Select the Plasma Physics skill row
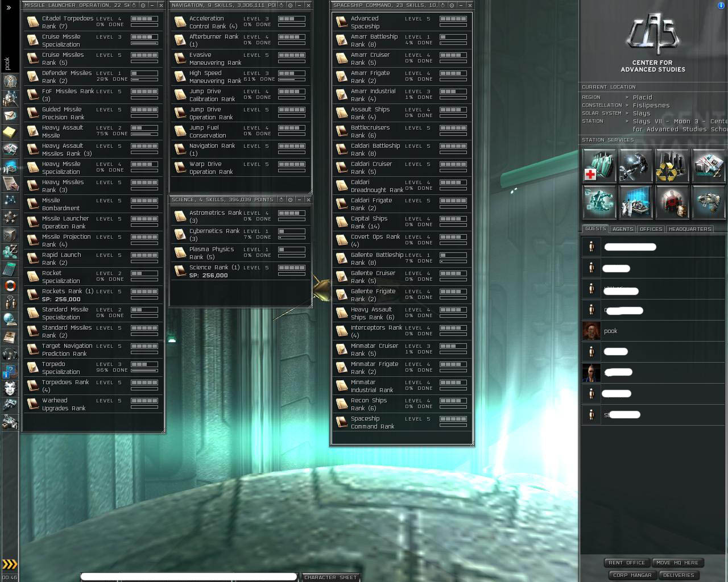The image size is (728, 582). click(241, 253)
